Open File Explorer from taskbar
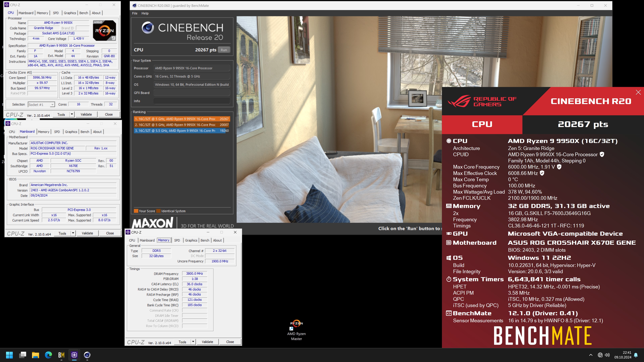Image resolution: width=644 pixels, height=362 pixels. (36, 355)
